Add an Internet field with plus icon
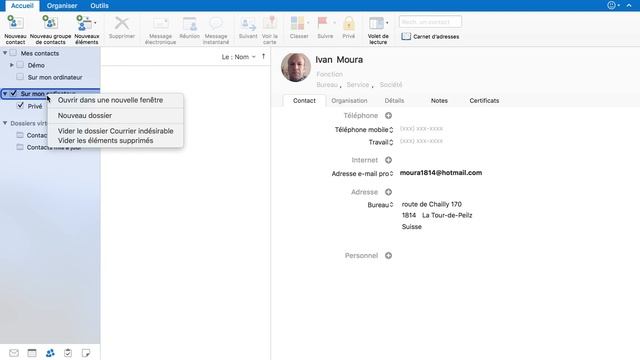The image size is (640, 360). point(389,160)
